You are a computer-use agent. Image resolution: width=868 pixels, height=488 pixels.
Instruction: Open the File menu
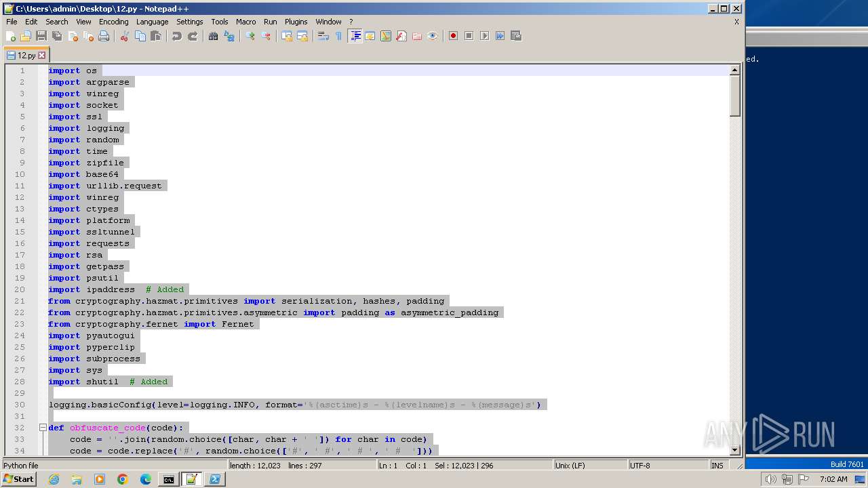[x=12, y=22]
